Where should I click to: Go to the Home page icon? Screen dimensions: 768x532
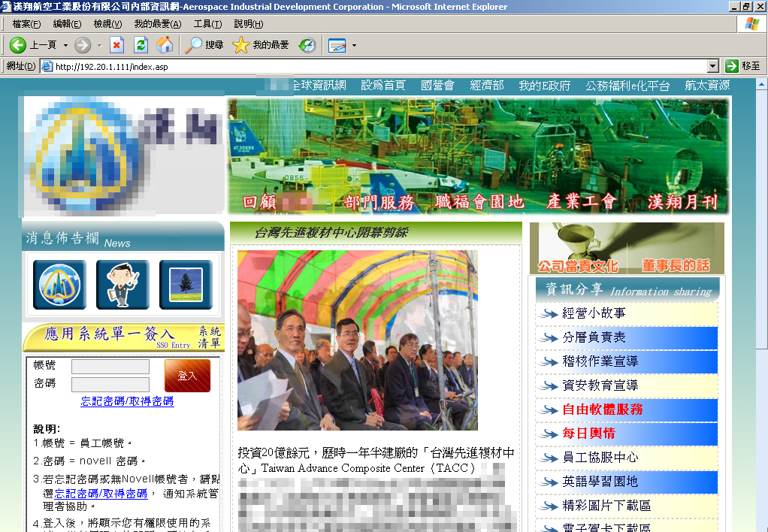[165, 45]
